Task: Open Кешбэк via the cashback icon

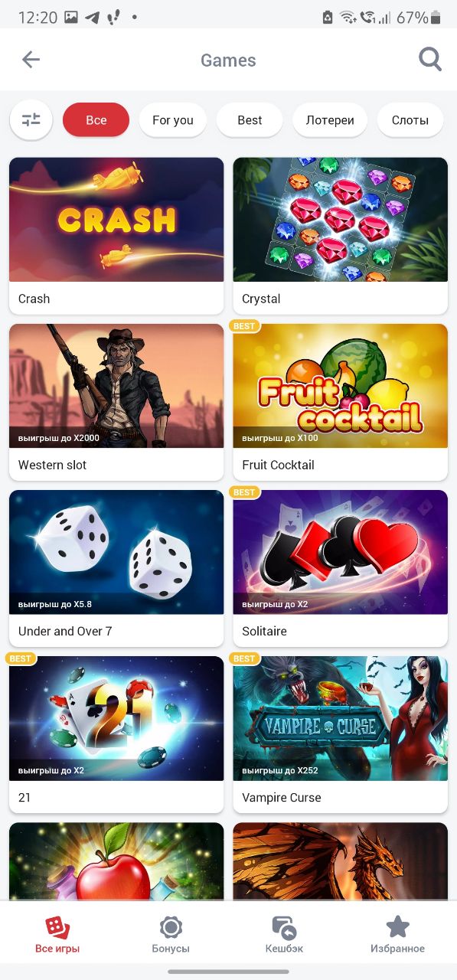Action: pos(284,927)
